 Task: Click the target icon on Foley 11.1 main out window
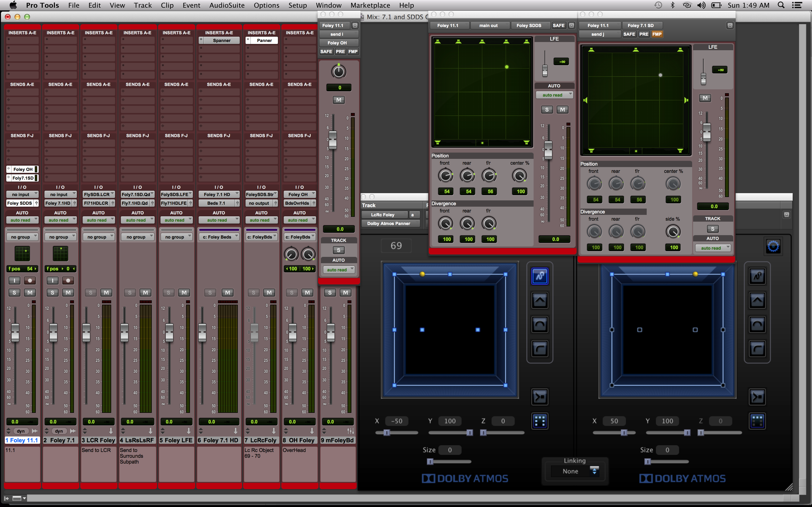tap(572, 26)
